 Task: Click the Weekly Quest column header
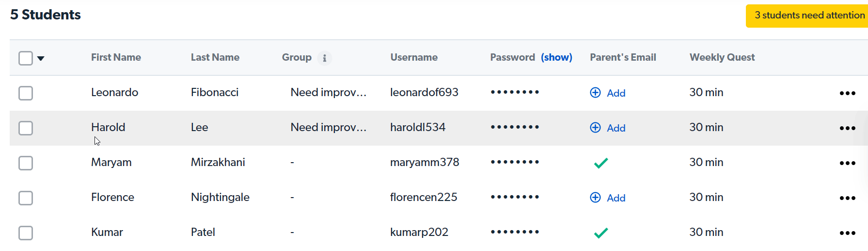[722, 57]
